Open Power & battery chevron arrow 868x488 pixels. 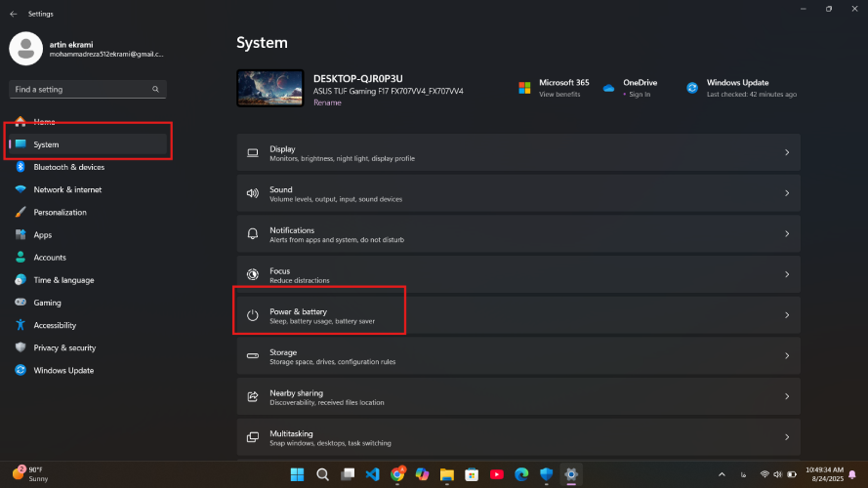[787, 315]
